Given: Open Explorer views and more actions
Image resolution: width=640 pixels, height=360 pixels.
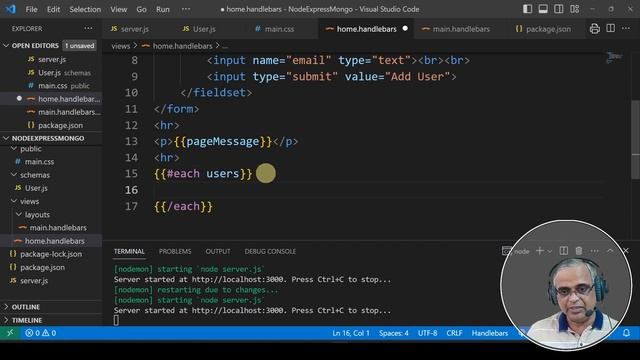Looking at the screenshot, I should (x=88, y=29).
